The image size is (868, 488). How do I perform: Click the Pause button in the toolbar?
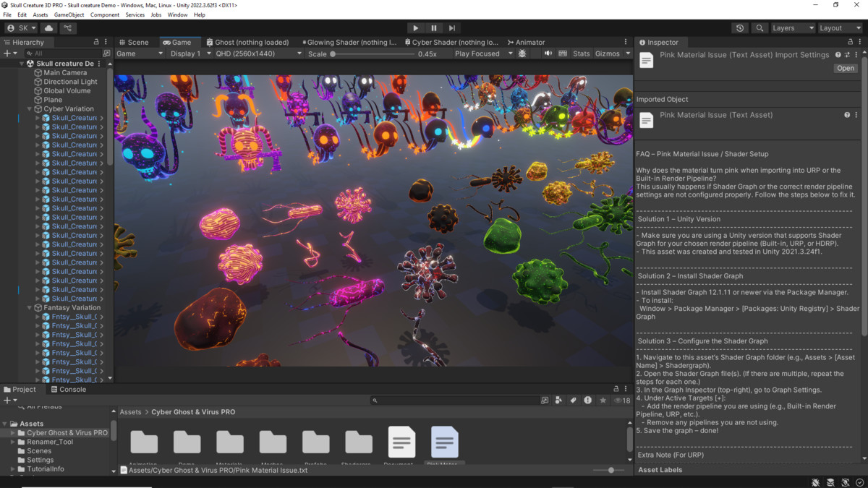[434, 28]
